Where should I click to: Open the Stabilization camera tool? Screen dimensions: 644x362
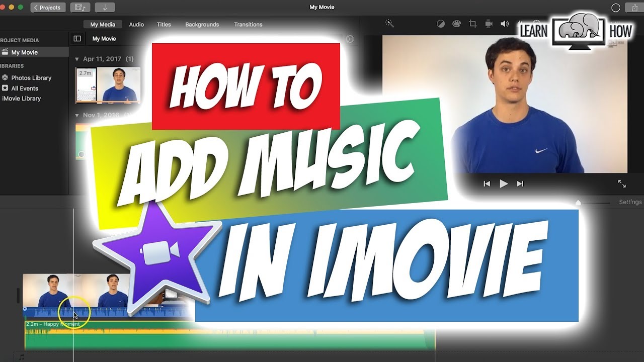point(489,24)
